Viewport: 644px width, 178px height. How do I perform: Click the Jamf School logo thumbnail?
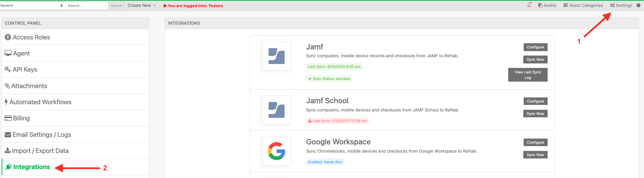[x=276, y=110]
